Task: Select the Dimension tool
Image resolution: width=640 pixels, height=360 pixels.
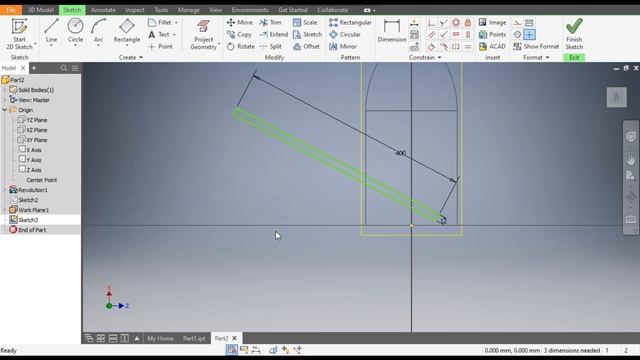Action: 392,31
